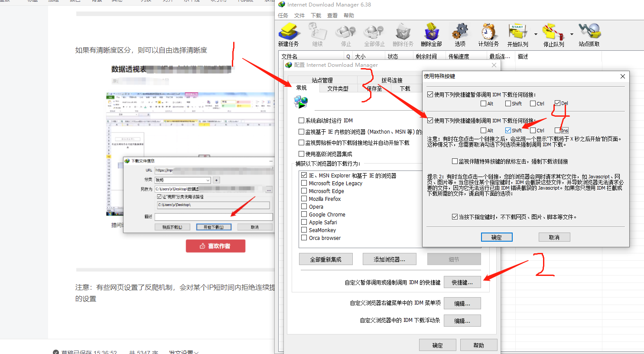644x354 pixels.
Task: Check Apple Safari browser entry
Action: [304, 223]
